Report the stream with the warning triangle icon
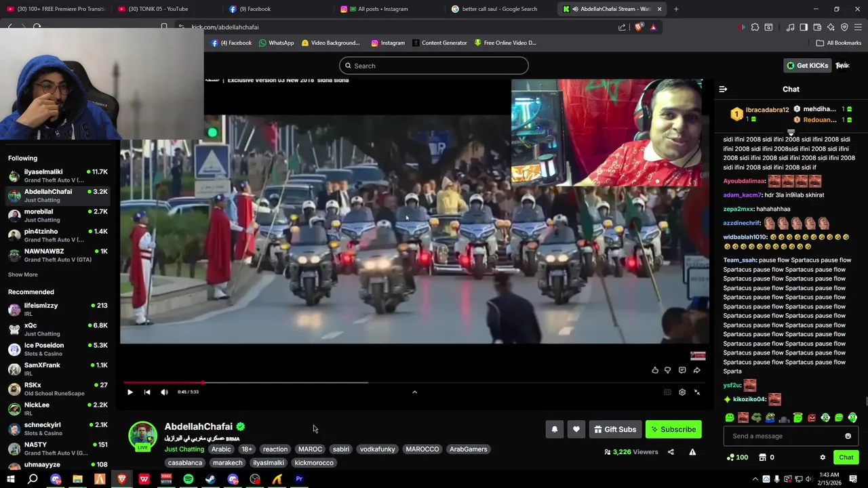Screen dimensions: 868x488 click(692, 451)
